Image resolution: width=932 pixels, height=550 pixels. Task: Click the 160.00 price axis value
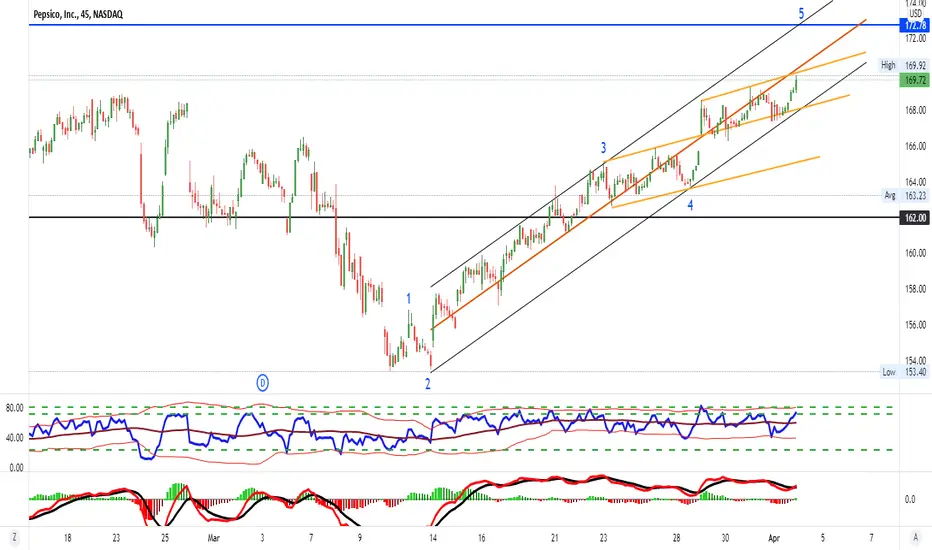[915, 253]
